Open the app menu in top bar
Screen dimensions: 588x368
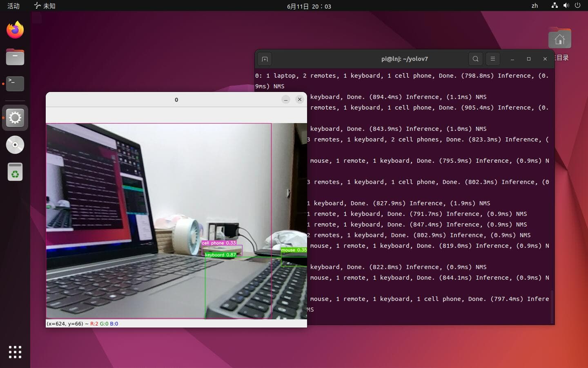tap(45, 6)
